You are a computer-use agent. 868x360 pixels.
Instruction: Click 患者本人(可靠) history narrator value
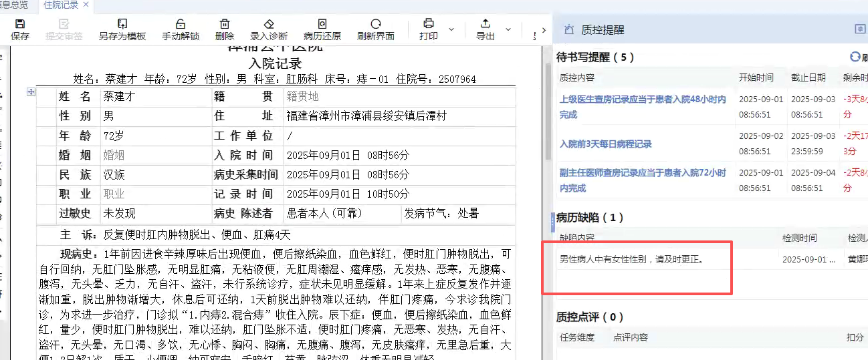coord(325,214)
